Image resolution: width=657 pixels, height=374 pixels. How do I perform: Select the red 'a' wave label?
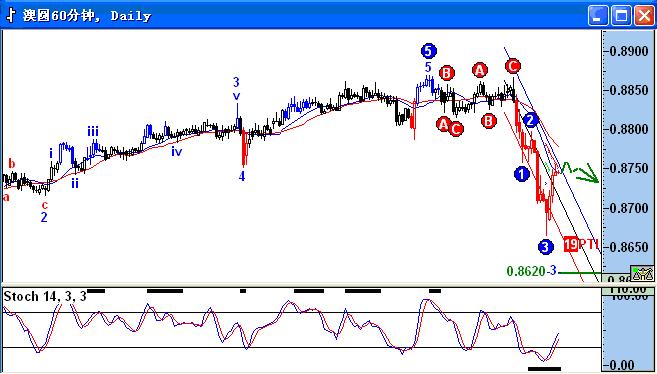tap(5, 196)
